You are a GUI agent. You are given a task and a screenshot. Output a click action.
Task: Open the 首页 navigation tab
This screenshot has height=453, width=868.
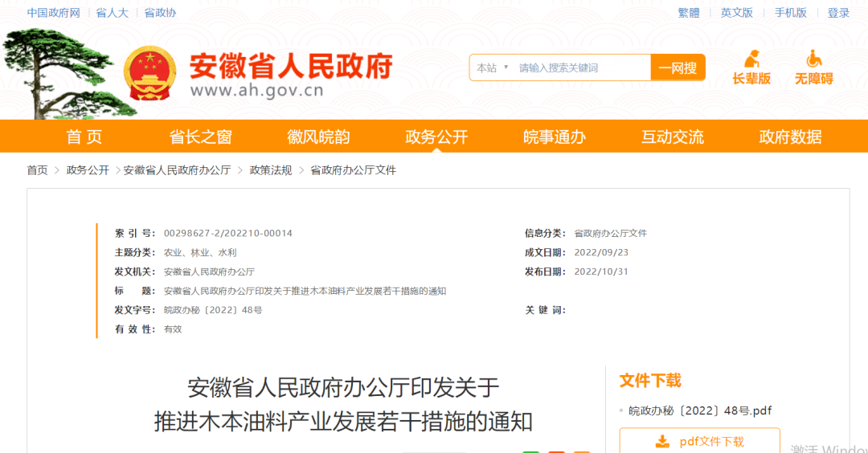click(x=84, y=137)
